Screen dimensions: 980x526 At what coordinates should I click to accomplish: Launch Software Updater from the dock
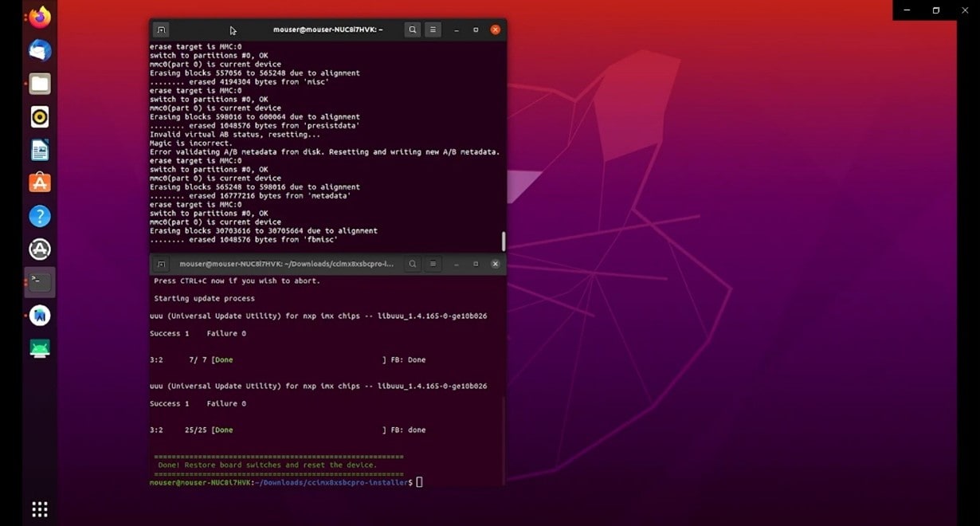coord(40,249)
